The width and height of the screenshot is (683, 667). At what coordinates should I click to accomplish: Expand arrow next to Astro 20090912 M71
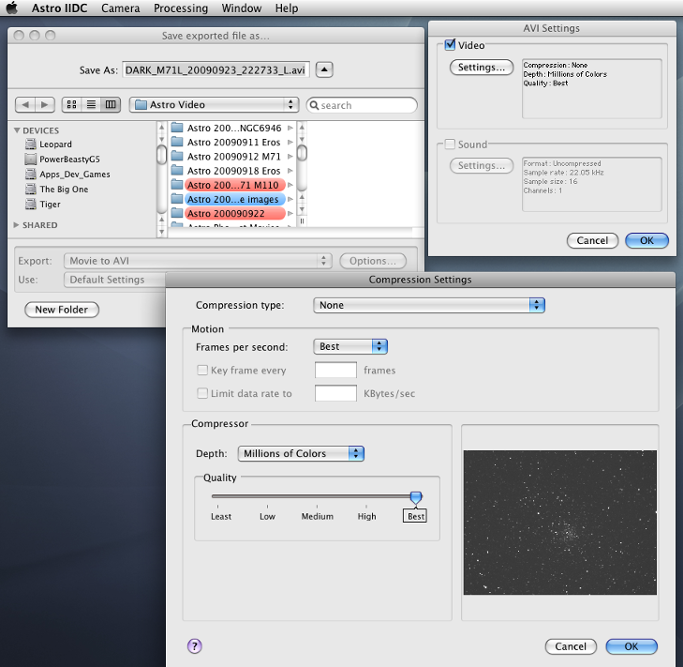tap(290, 156)
